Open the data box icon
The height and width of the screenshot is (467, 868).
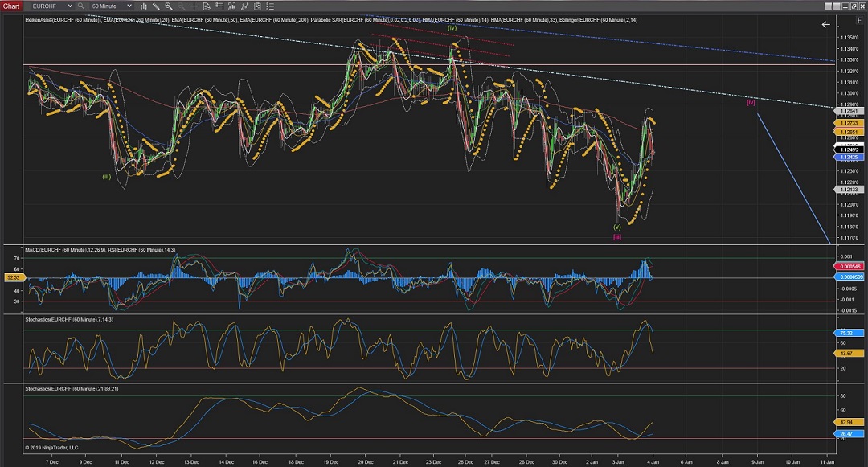(x=206, y=6)
